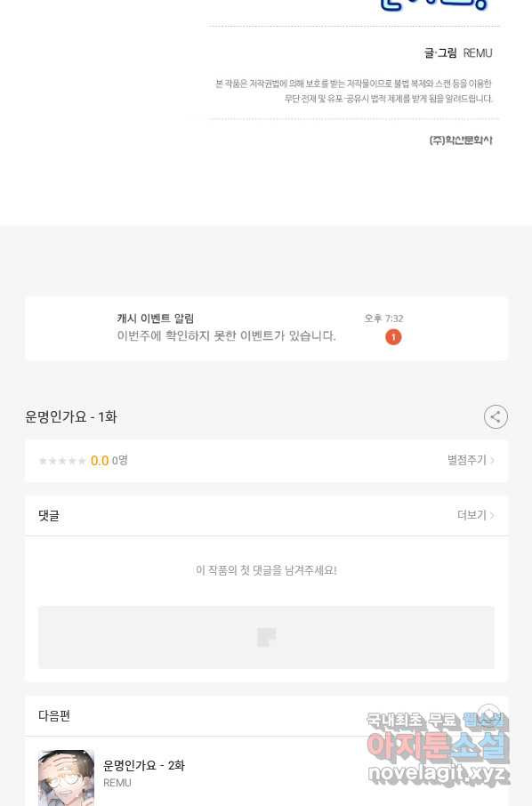Open the 캐시 이벤트 알림 notification banner

point(266,328)
